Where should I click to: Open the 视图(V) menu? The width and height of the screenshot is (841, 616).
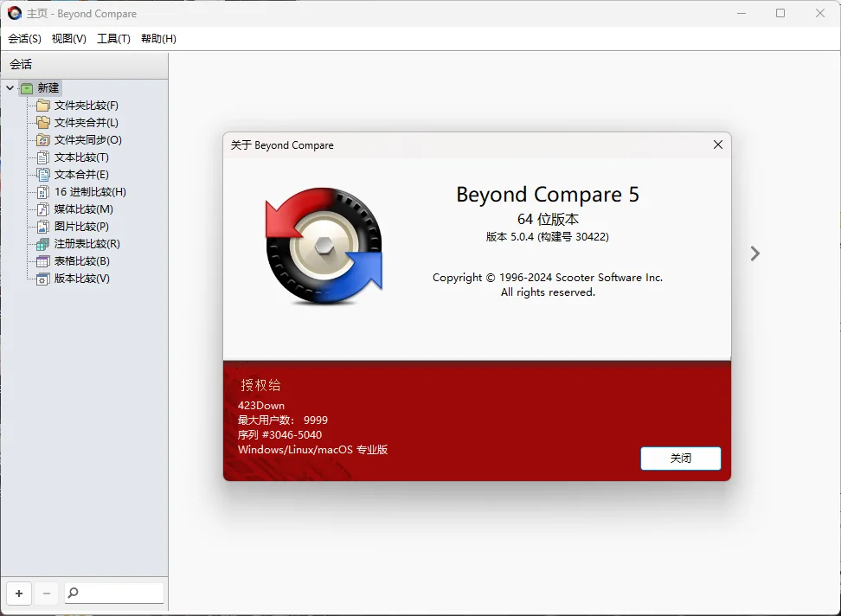click(x=68, y=38)
